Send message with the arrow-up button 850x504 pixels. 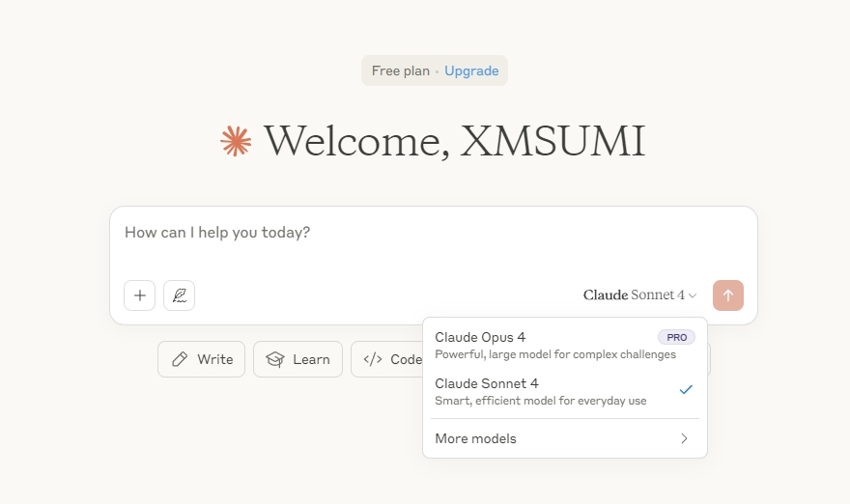point(728,295)
